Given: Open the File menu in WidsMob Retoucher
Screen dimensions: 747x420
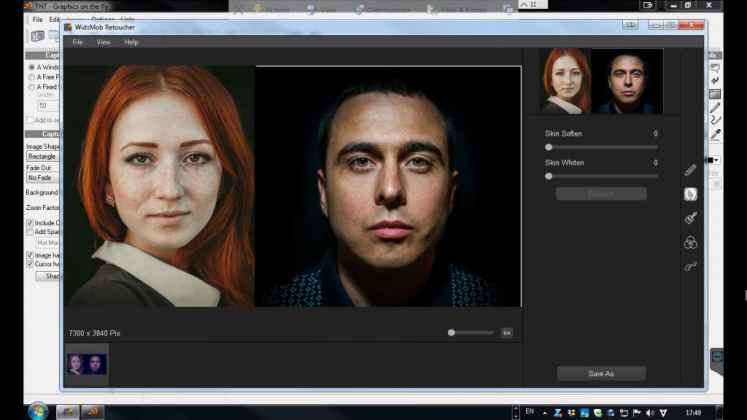Looking at the screenshot, I should pyautogui.click(x=78, y=42).
